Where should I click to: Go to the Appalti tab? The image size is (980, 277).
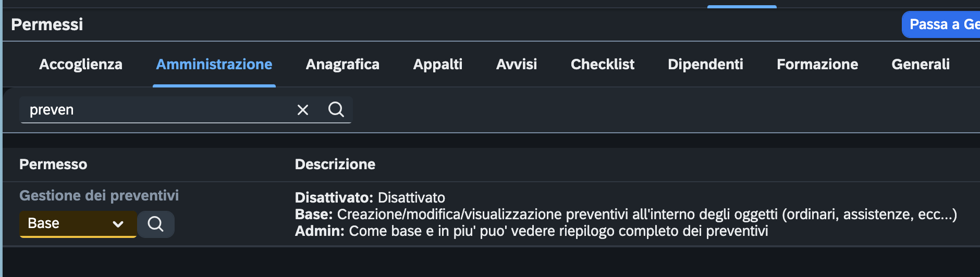(x=438, y=65)
